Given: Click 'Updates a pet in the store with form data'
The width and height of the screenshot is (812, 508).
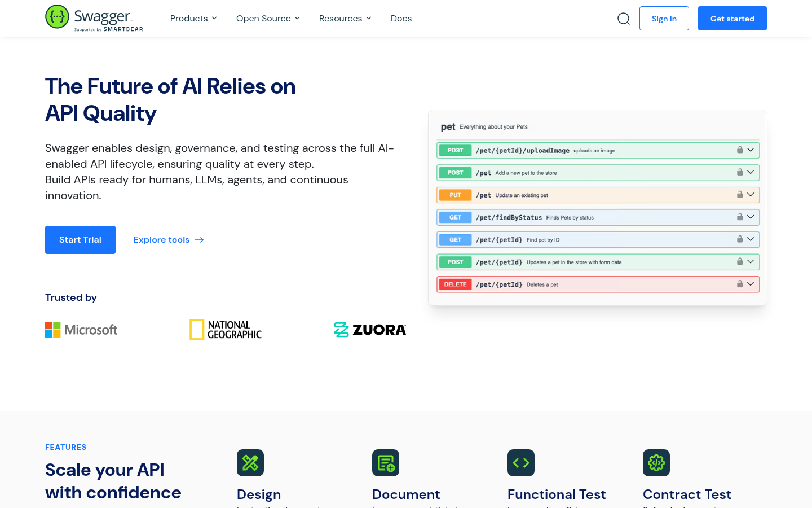Looking at the screenshot, I should [x=574, y=262].
